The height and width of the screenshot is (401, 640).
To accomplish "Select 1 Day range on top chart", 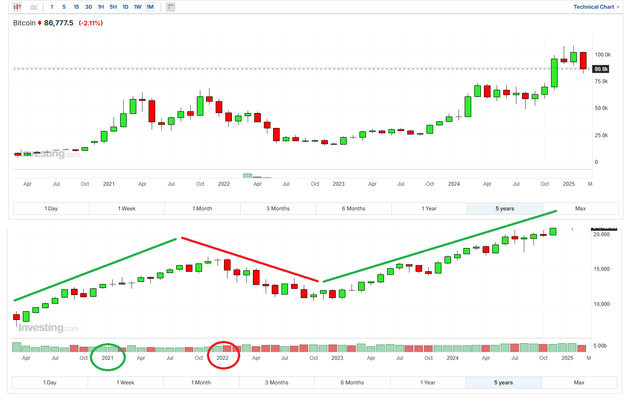I will click(x=51, y=208).
